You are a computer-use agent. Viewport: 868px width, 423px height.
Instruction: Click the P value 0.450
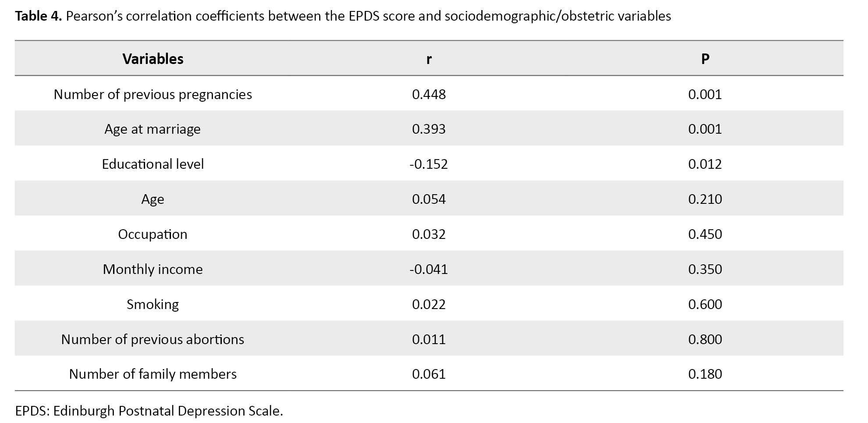click(705, 234)
